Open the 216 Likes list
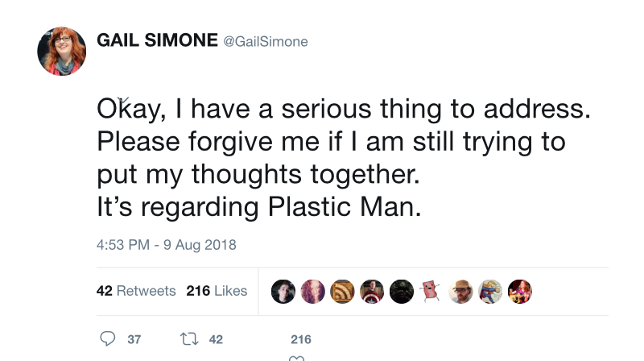644x361 pixels. [x=217, y=291]
